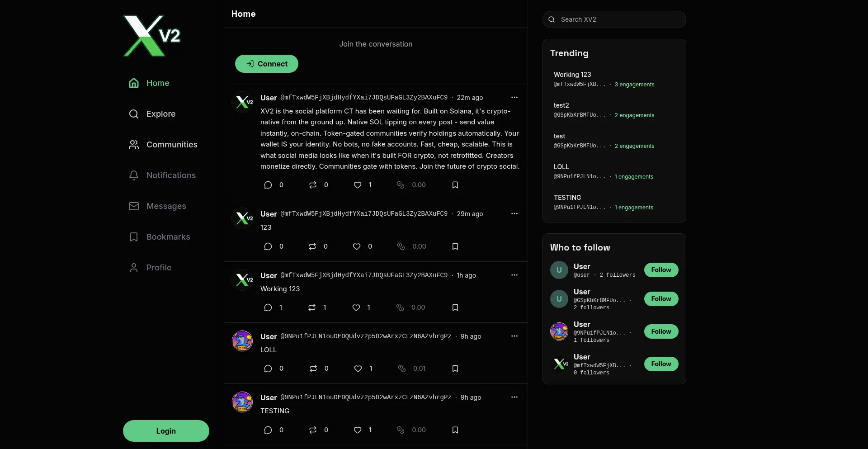Viewport: 868px width, 449px height.
Task: Click tip coins icon on LOLL post
Action: point(401,369)
